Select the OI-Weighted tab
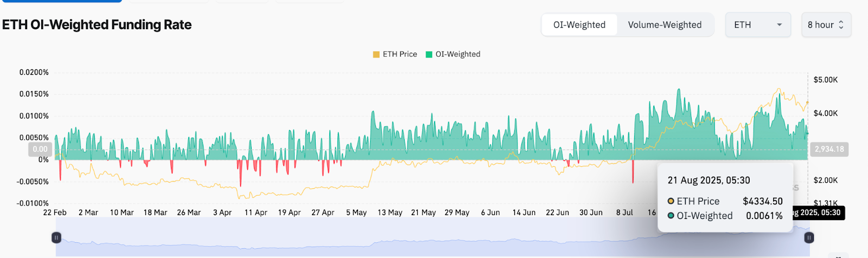Image resolution: width=868 pixels, height=258 pixels. point(579,25)
